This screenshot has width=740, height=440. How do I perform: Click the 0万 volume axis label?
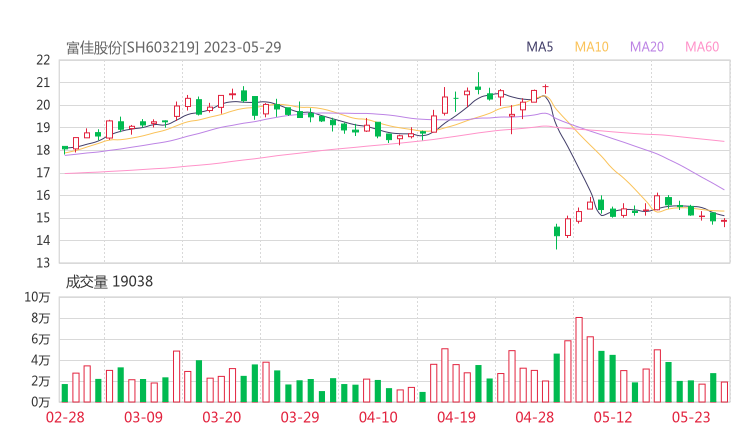(41, 402)
